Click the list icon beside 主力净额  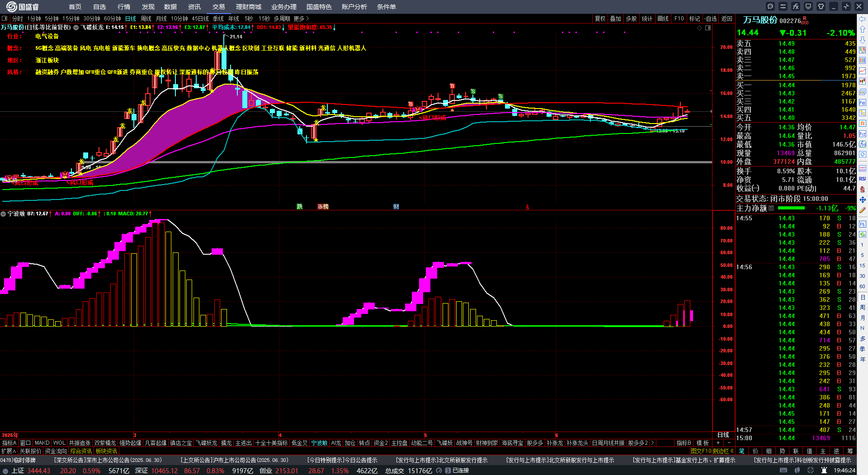(x=771, y=208)
